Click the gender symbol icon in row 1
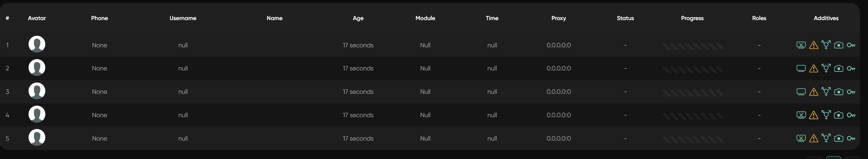 point(826,45)
